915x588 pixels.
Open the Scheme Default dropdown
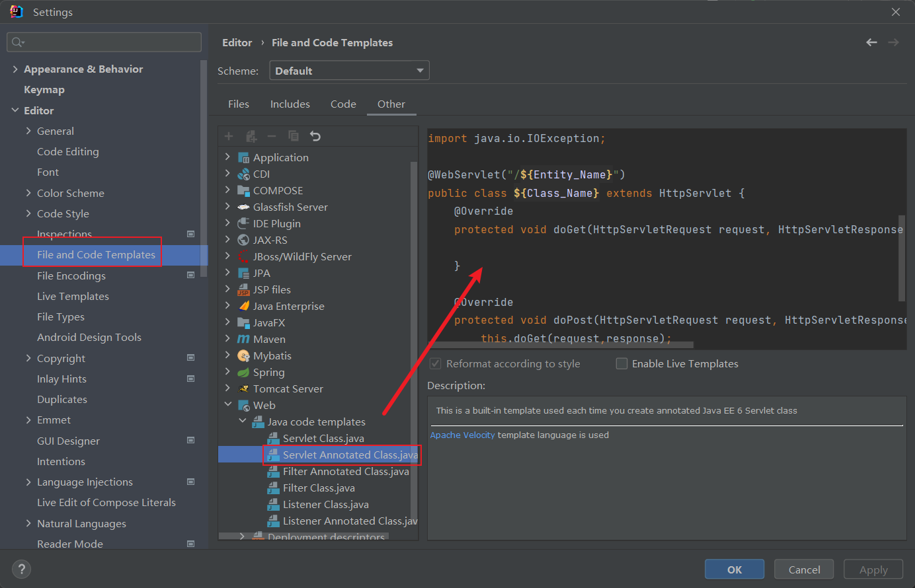pyautogui.click(x=349, y=71)
